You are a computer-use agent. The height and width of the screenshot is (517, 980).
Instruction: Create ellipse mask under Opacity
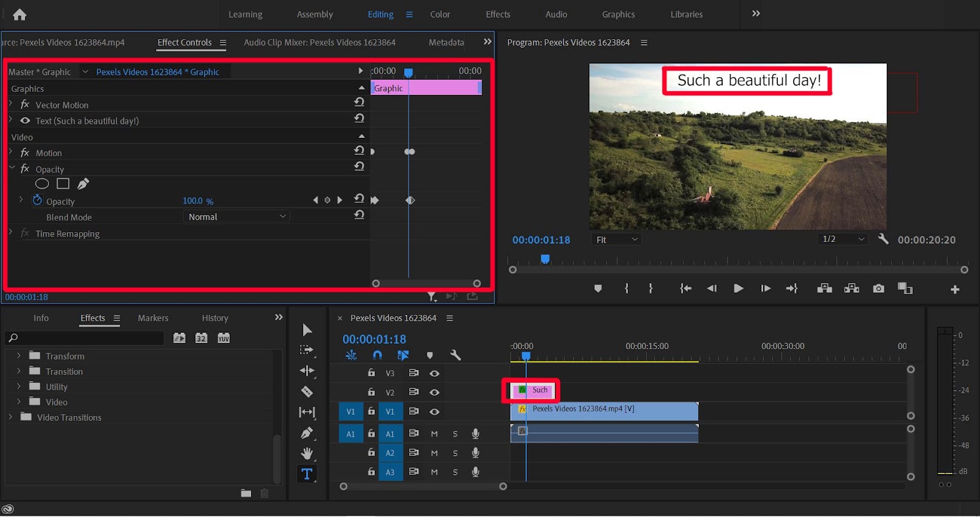(x=42, y=184)
